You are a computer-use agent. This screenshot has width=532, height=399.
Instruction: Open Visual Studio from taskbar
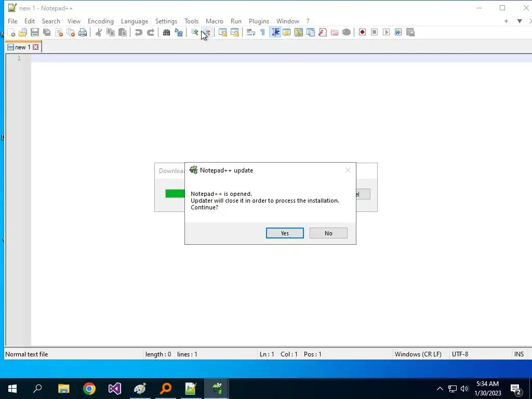click(115, 389)
